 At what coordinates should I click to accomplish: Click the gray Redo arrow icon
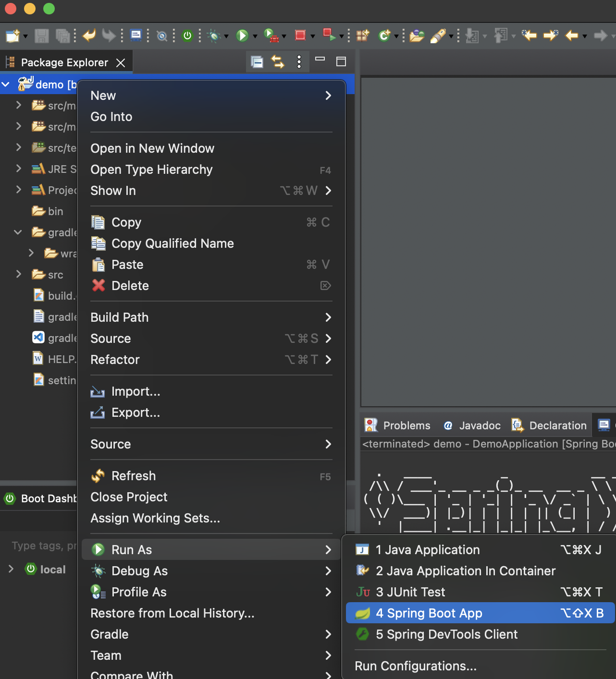pos(109,35)
